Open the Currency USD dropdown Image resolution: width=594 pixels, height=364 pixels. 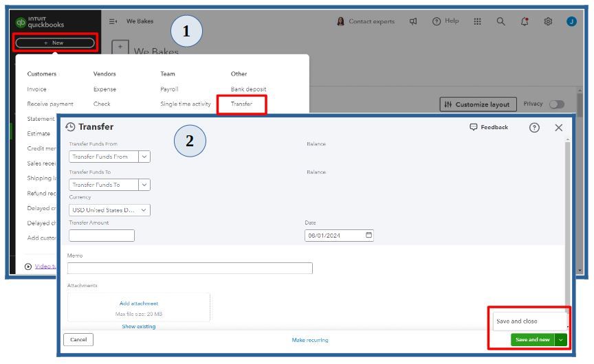109,210
